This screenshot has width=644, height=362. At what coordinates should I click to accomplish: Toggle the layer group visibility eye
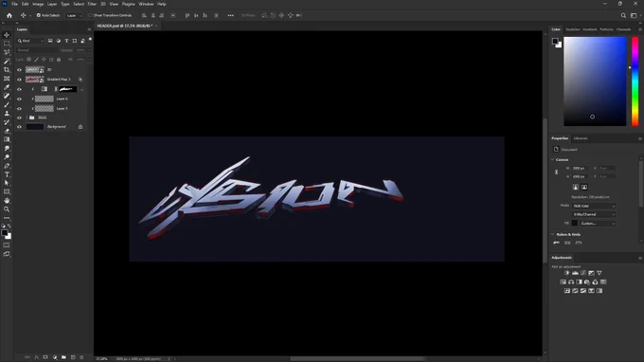pos(19,118)
